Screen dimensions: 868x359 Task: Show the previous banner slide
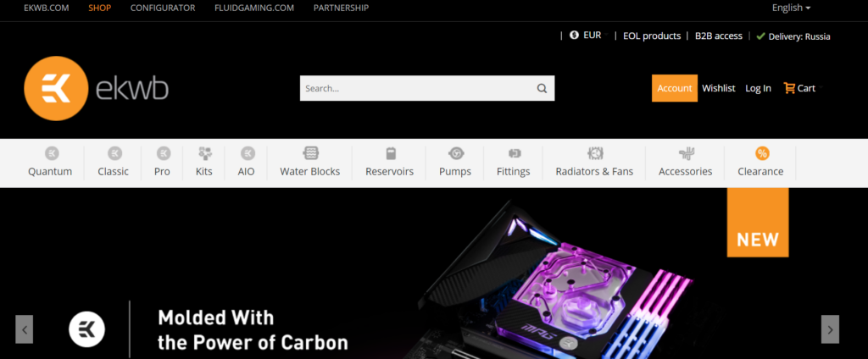[x=25, y=329]
